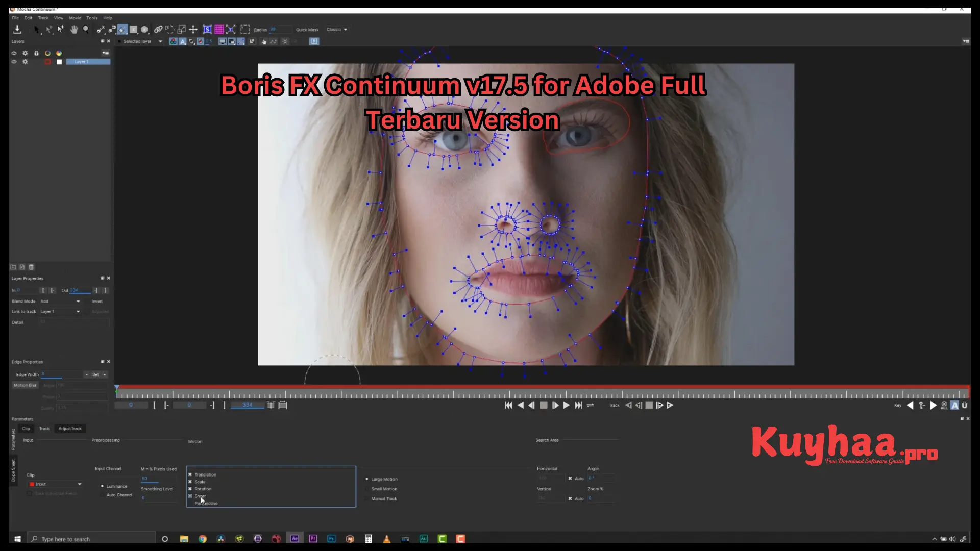Select the Manual Track radio option
This screenshot has height=551, width=980.
tap(367, 499)
